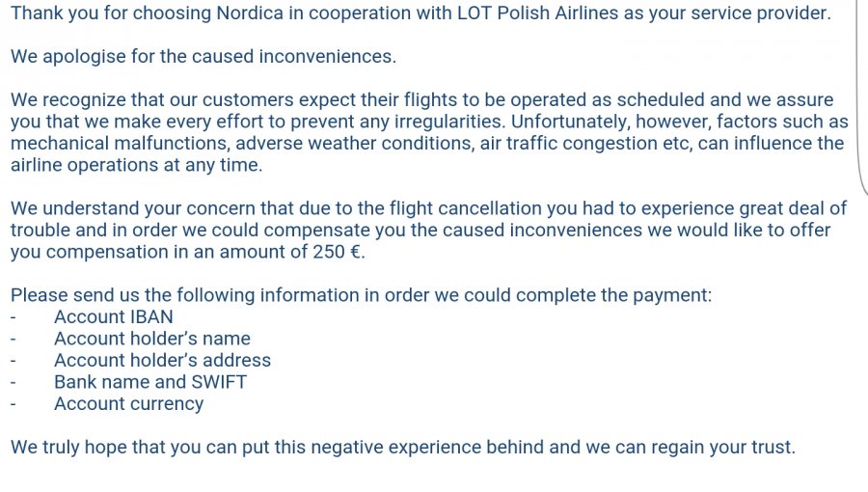Click the scrollbar edge on the right side
The image size is (868, 492).
click(859, 96)
